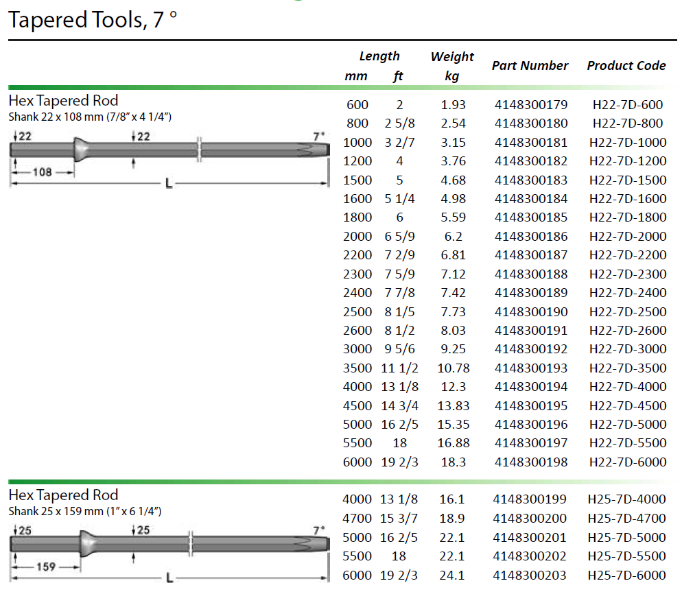Select the "Shank 25 x 159 mm" description text
The width and height of the screenshot is (682, 616).
[85, 511]
